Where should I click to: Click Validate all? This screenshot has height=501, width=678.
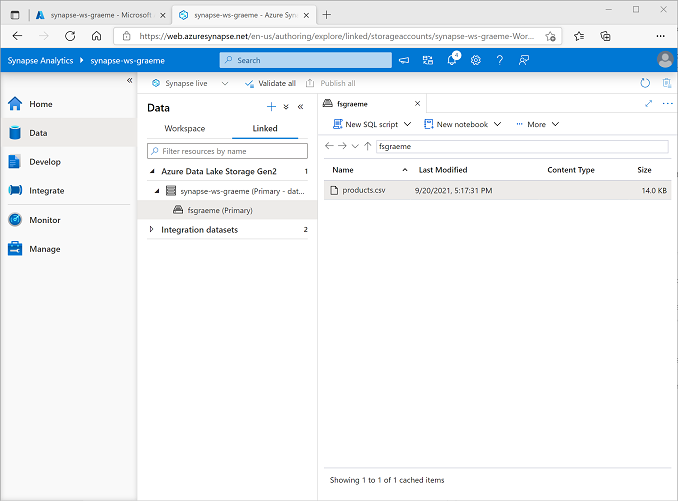[x=270, y=83]
